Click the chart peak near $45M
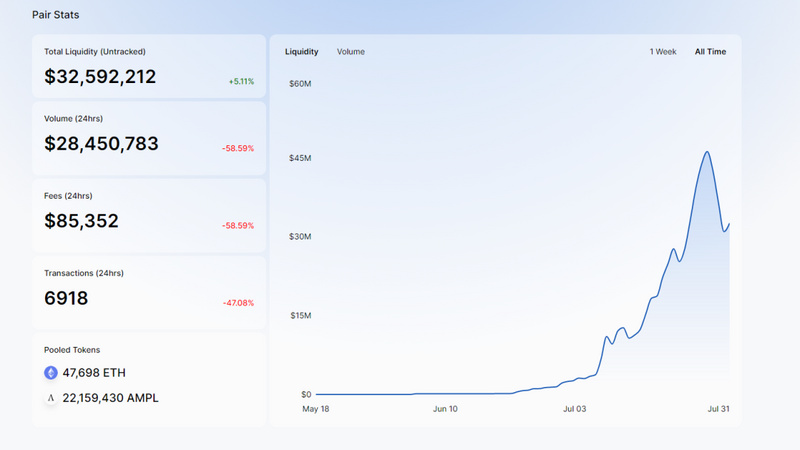Screen dimensions: 800x450 [x=707, y=153]
